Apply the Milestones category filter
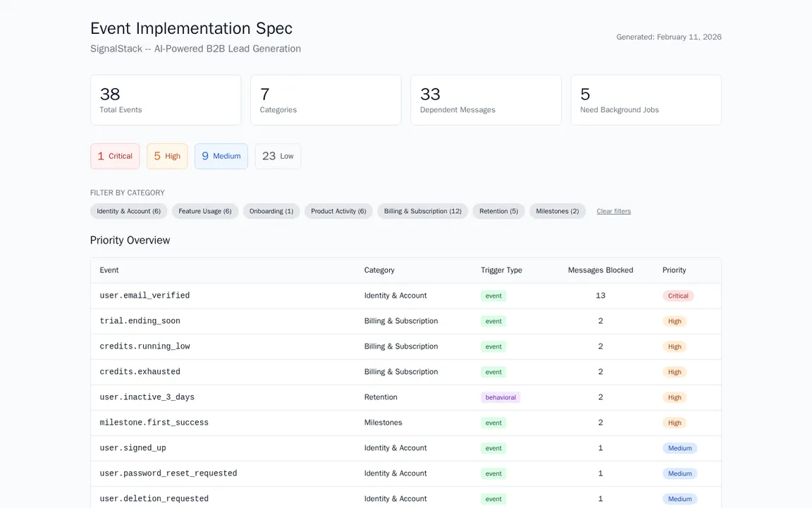 pos(557,211)
